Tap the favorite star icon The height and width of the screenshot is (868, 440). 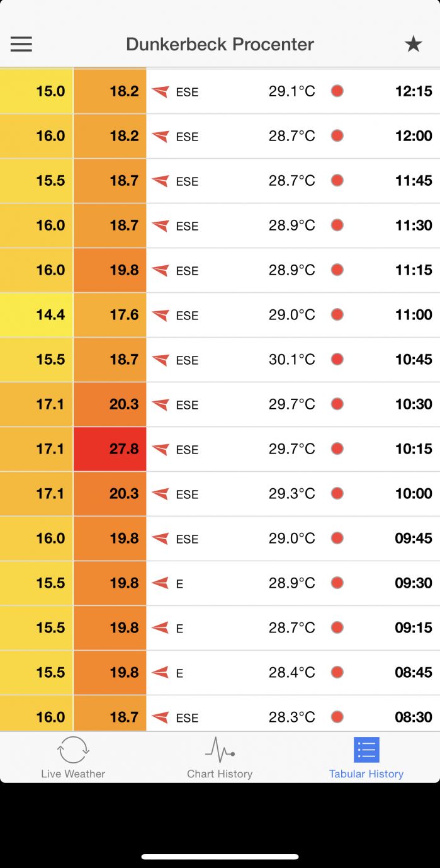tap(413, 44)
